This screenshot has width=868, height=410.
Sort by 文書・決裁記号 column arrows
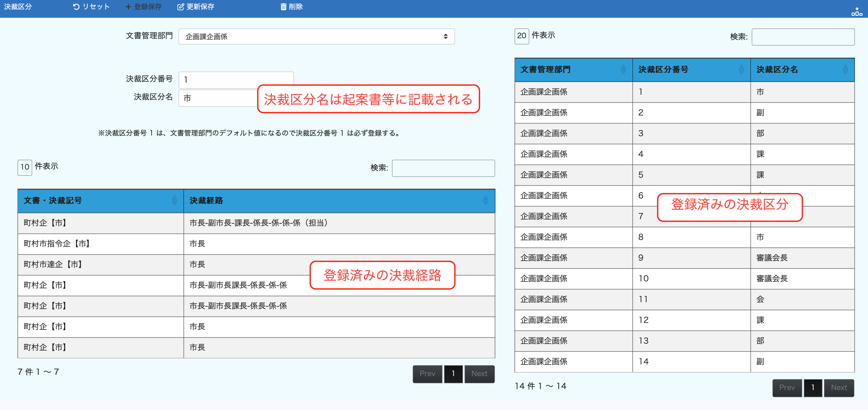pyautogui.click(x=174, y=200)
